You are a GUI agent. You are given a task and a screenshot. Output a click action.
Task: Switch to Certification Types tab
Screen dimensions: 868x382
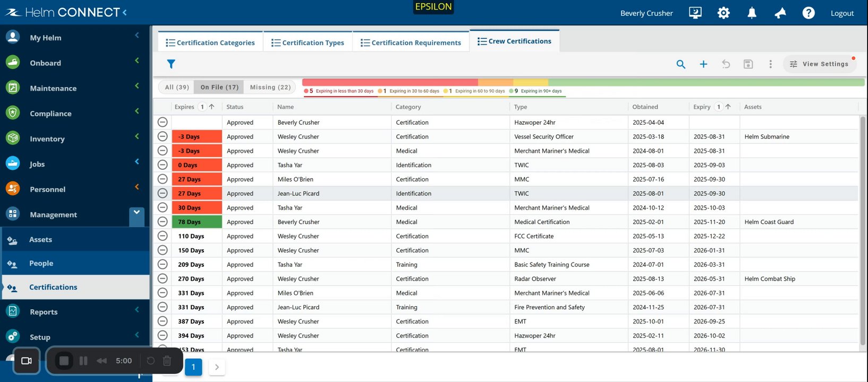point(308,42)
